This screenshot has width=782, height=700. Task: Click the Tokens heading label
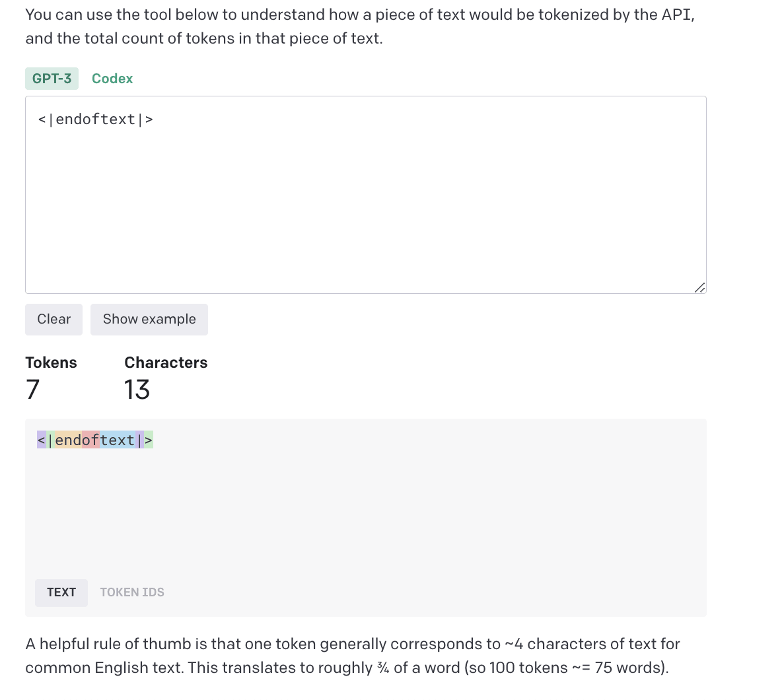coord(51,363)
